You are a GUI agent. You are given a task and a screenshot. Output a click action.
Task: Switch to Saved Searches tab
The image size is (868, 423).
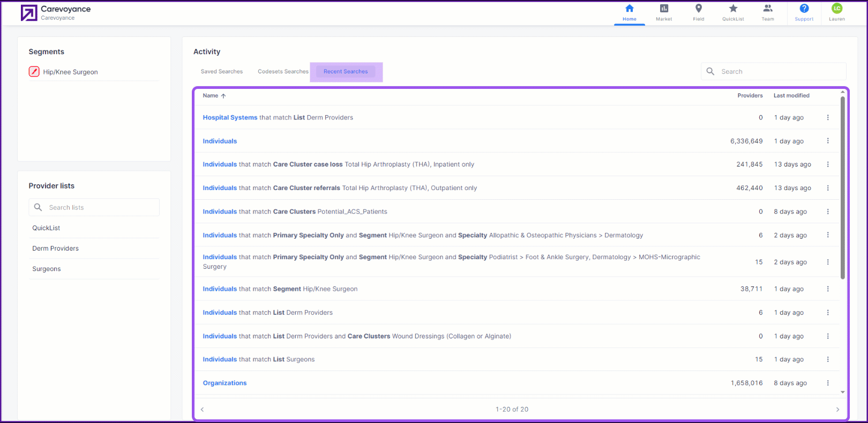[222, 72]
